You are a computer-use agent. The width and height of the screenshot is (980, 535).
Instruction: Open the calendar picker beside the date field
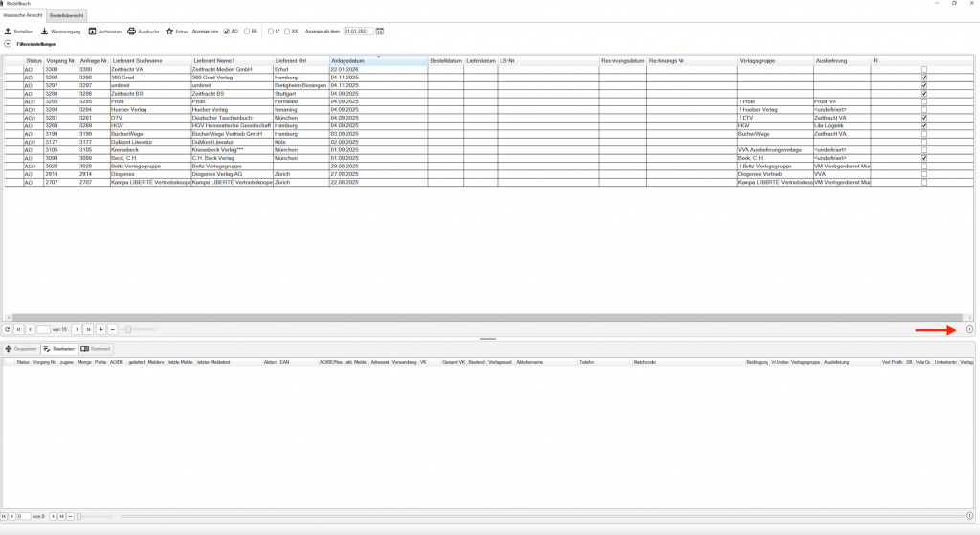[x=379, y=32]
